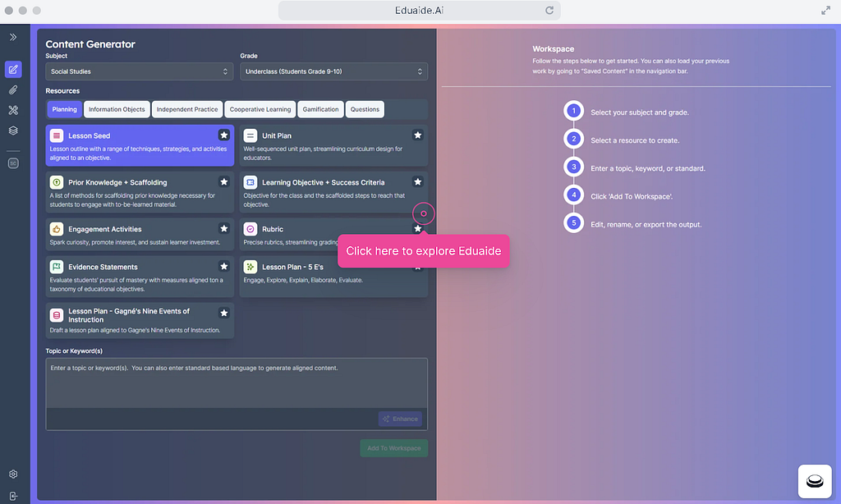The image size is (841, 504).
Task: Click 'Select your subject and grade.' text
Action: click(x=640, y=112)
